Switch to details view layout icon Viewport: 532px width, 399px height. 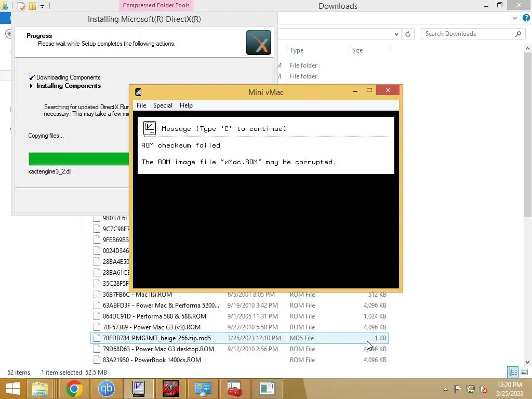point(513,372)
